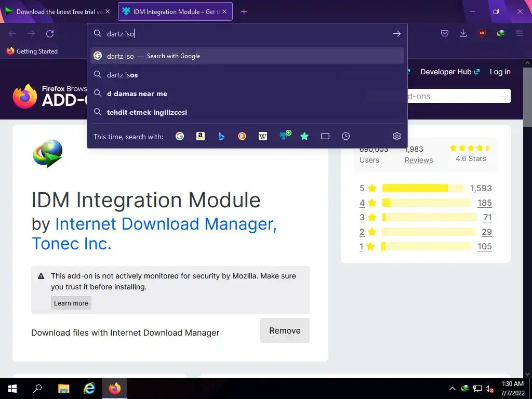Filter reviews by 4 star rating

(368, 203)
